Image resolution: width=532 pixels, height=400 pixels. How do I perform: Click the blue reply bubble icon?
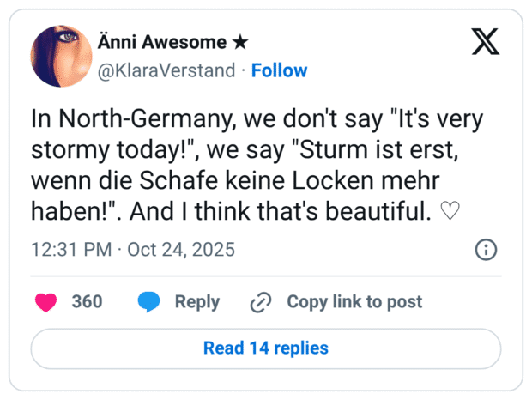tap(148, 302)
